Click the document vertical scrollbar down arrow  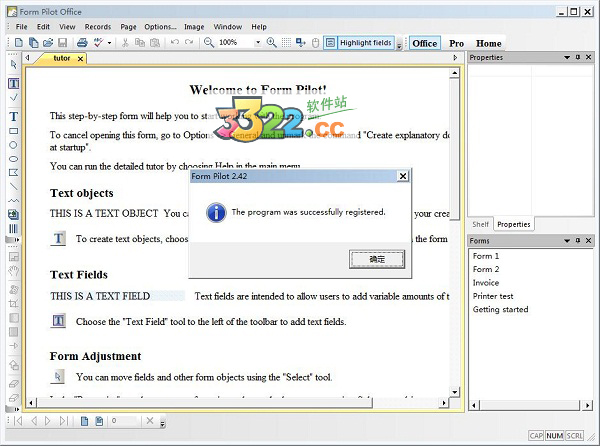click(x=454, y=392)
